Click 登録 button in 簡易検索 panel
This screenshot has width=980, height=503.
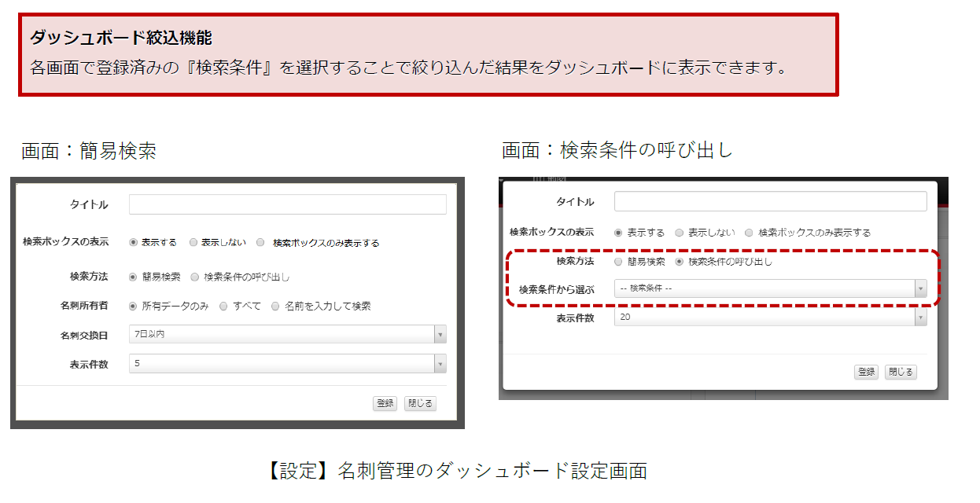pyautogui.click(x=385, y=403)
